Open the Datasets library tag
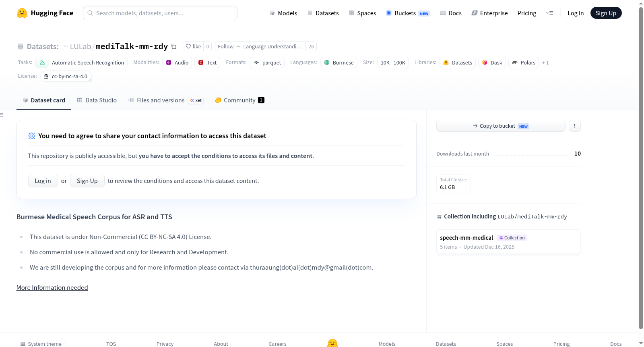 (458, 62)
